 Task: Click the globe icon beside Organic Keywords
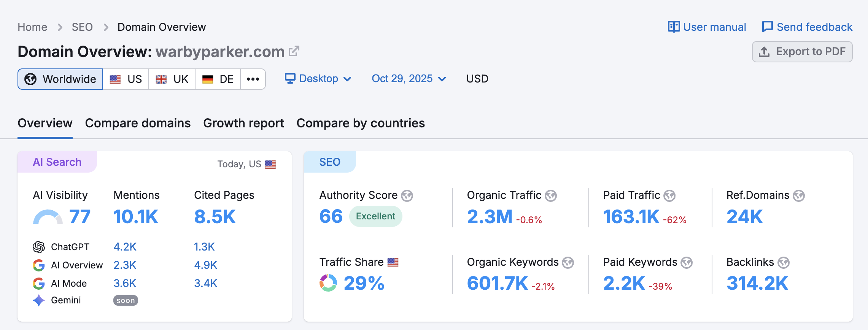pyautogui.click(x=568, y=263)
